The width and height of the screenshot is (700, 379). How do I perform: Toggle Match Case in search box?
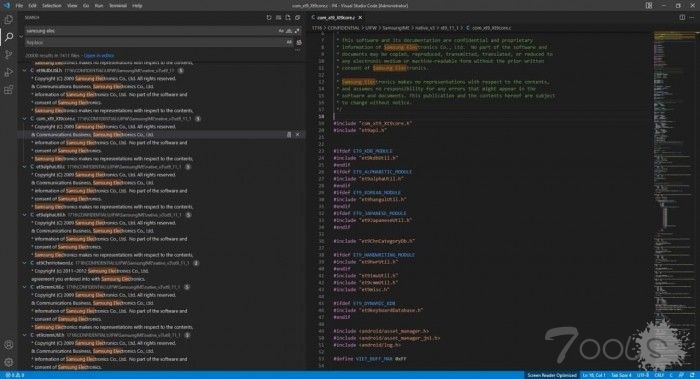pyautogui.click(x=281, y=31)
